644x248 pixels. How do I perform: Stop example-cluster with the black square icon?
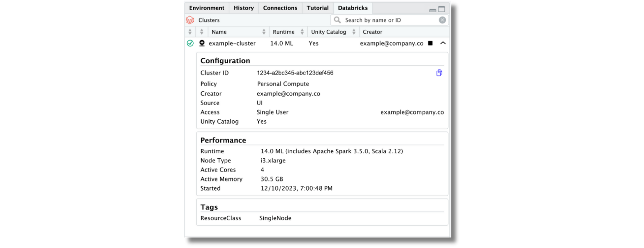coord(431,43)
